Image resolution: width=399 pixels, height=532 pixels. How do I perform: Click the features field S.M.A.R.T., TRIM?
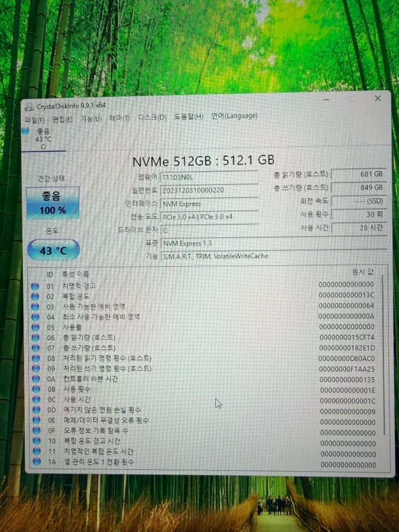pos(273,256)
